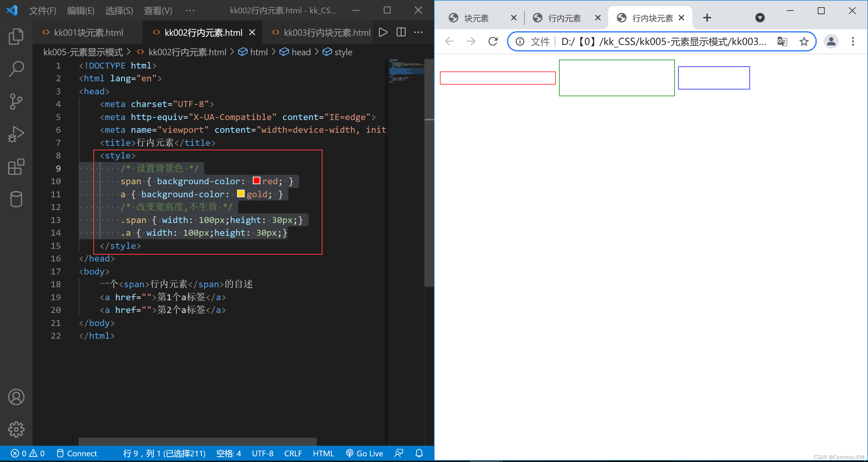Image resolution: width=868 pixels, height=462 pixels.
Task: Change end of line sequence CRLF
Action: (x=293, y=454)
